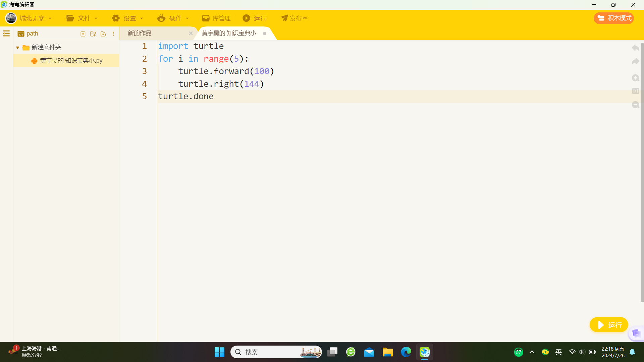Click the 英 input method indicator

pos(558,352)
